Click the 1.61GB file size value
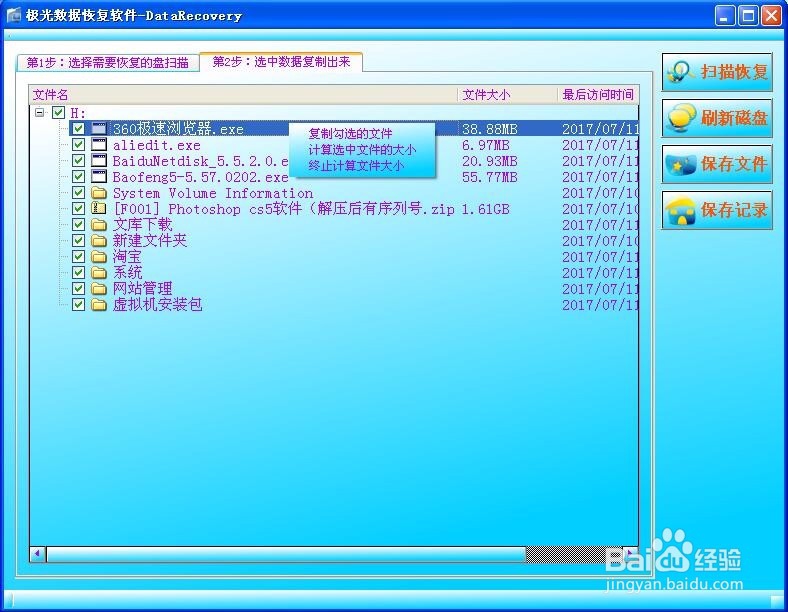 pos(485,209)
